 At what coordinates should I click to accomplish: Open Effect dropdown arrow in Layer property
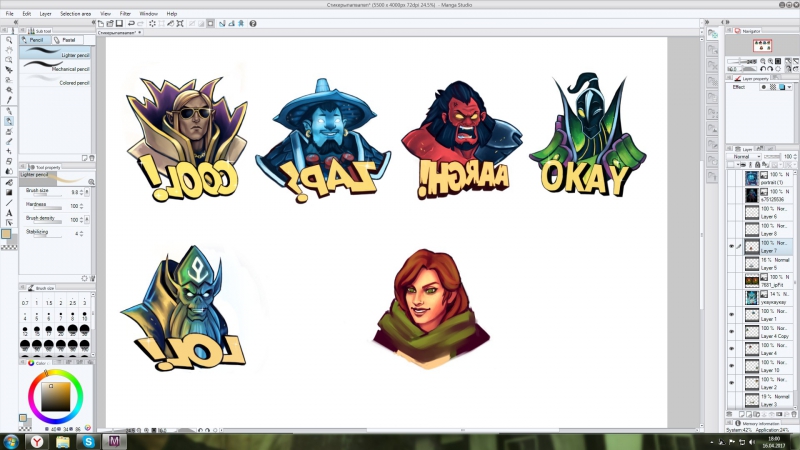coord(790,87)
